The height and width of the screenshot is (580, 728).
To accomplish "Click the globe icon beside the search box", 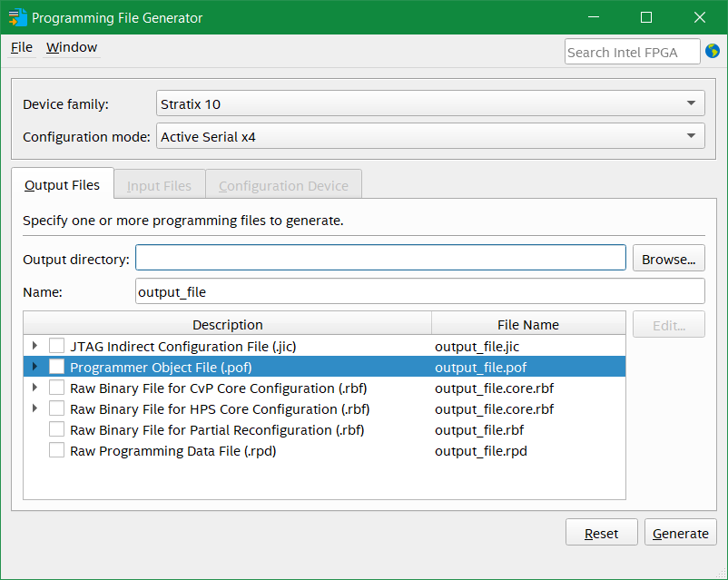I will tap(712, 52).
